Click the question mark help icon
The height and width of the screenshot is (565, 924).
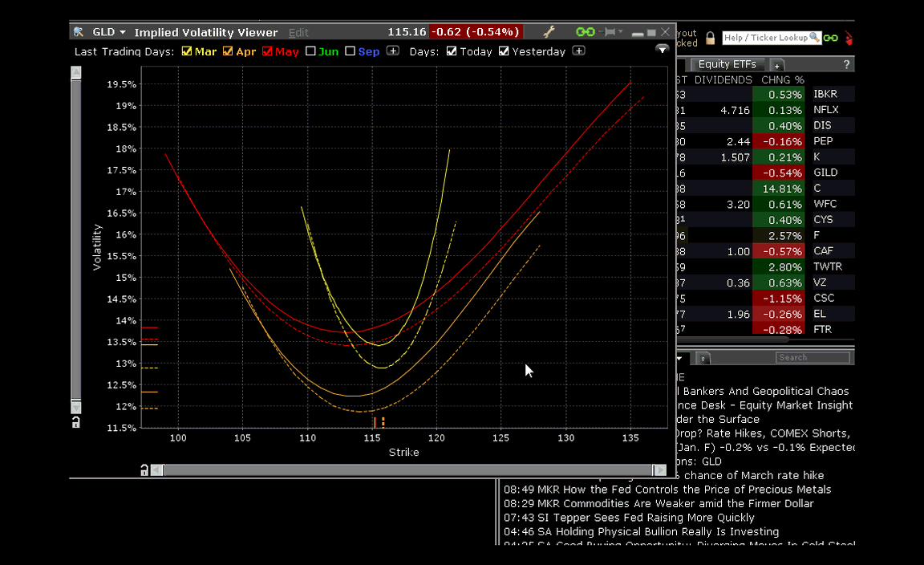point(846,64)
